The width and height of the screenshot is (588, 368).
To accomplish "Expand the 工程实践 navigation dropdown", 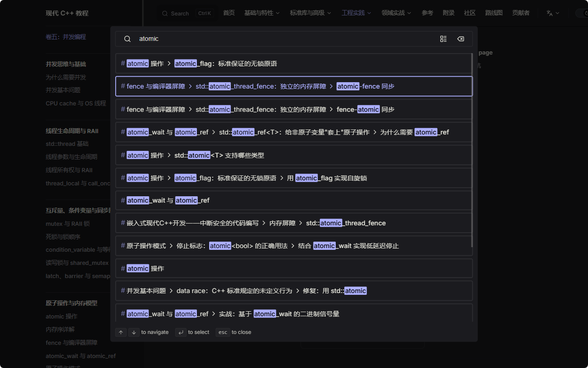I will tap(356, 13).
